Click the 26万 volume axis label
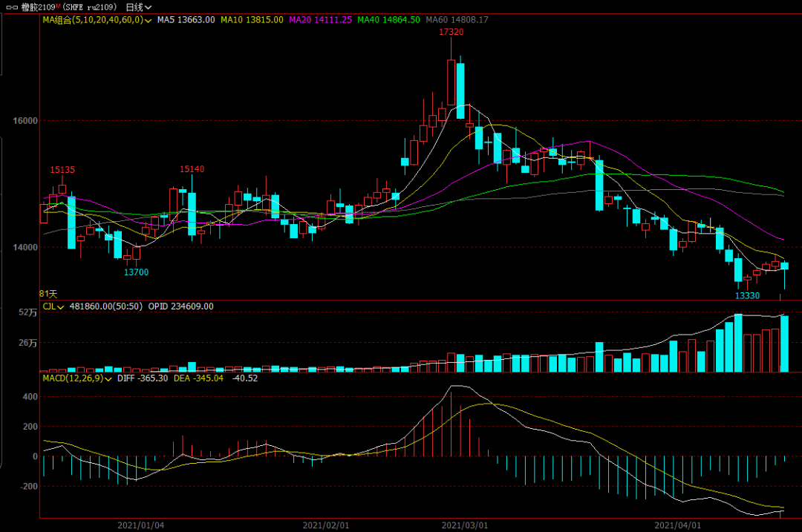Screen dimensions: 802x532 [x=28, y=343]
